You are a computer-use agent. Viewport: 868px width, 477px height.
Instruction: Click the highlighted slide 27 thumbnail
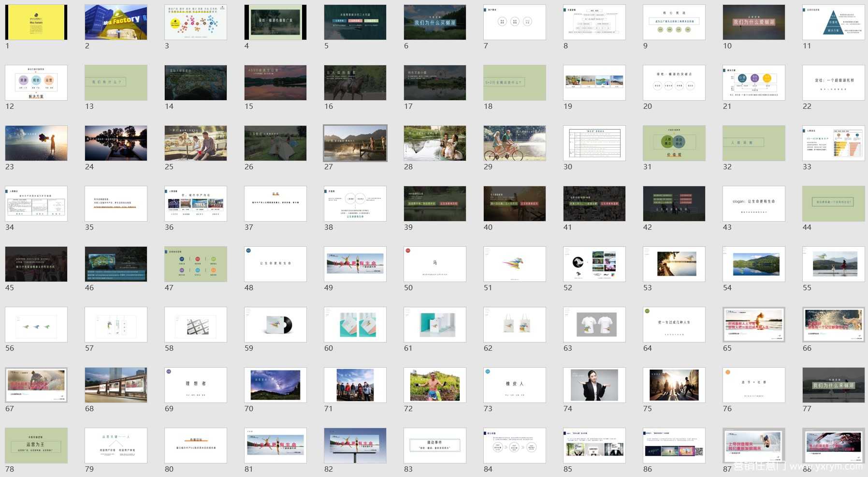coord(355,143)
